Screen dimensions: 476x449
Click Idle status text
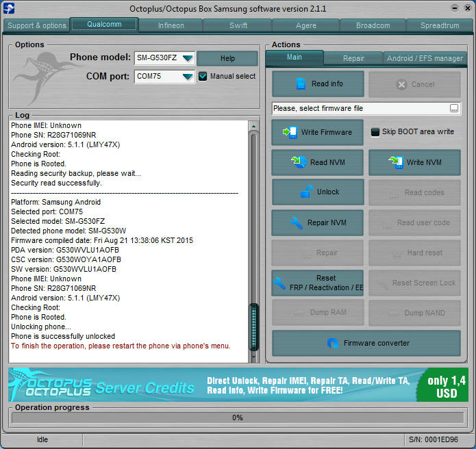tap(42, 439)
